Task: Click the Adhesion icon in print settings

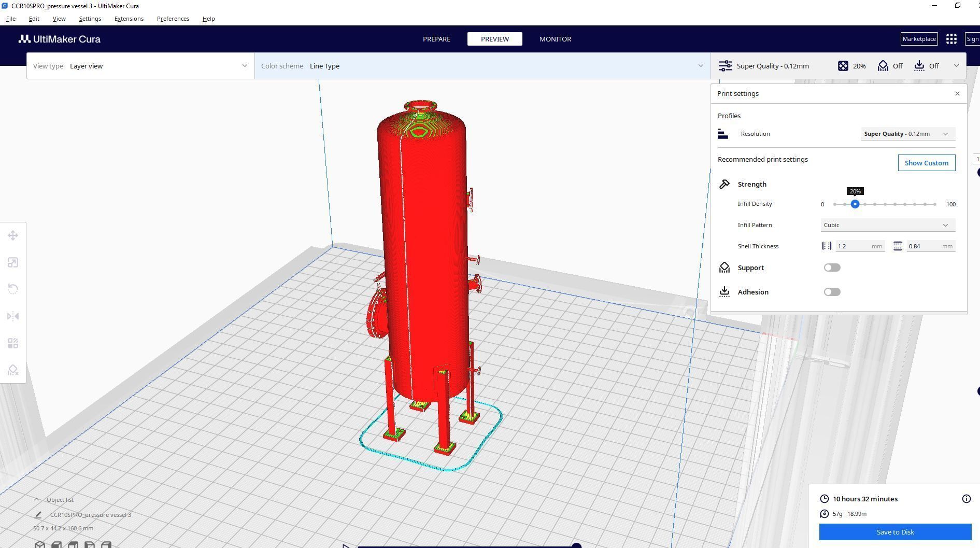Action: pyautogui.click(x=725, y=292)
